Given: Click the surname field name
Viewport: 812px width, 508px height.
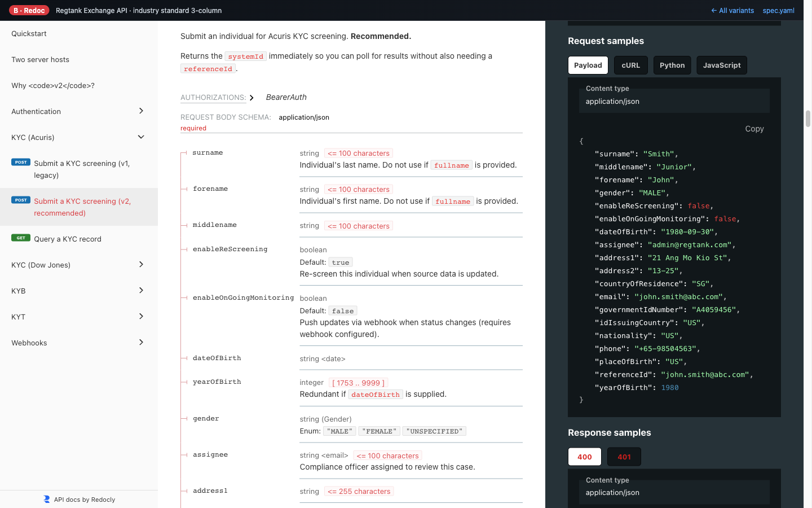Looking at the screenshot, I should tap(208, 152).
